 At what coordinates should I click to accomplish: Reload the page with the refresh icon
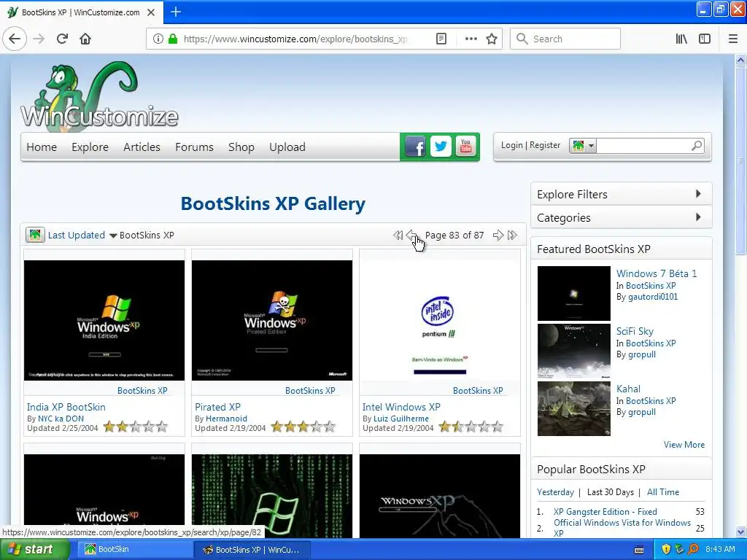(x=63, y=39)
